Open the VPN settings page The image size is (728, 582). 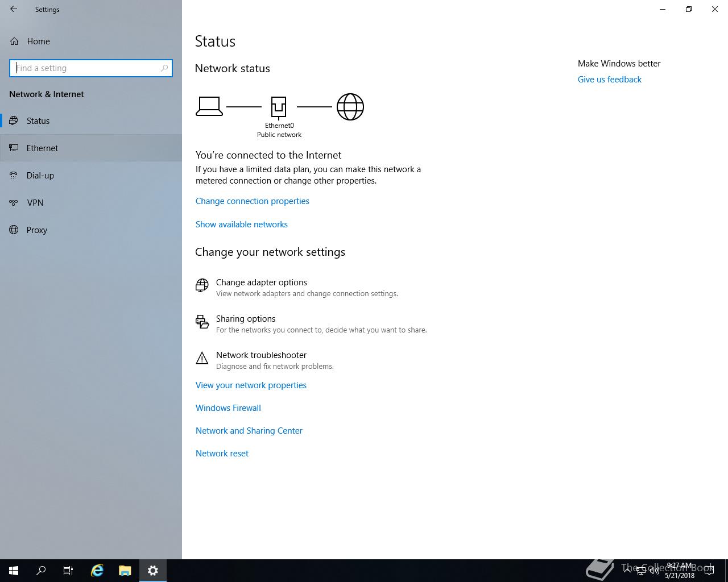[x=91, y=202]
